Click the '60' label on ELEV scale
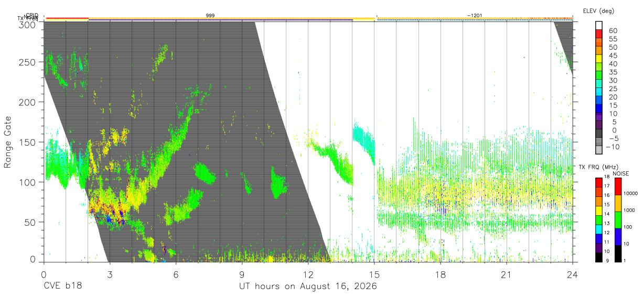 613,31
